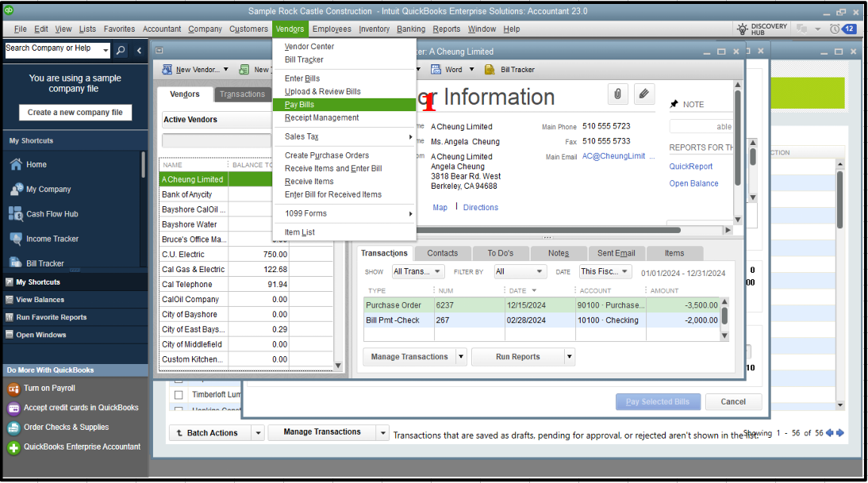Click the Word toolbar icon
Viewport: 868px width, 483px height.
coord(436,70)
